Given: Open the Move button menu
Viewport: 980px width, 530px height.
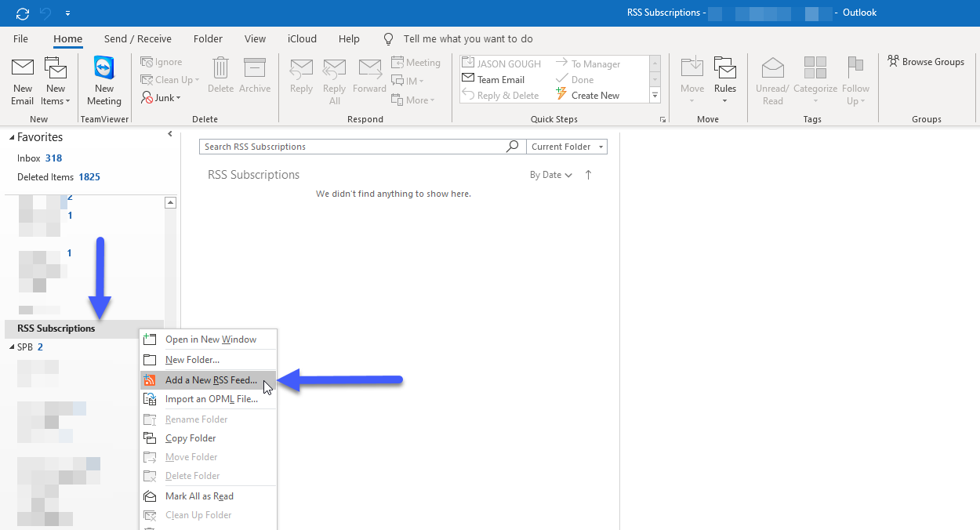Looking at the screenshot, I should tap(692, 82).
